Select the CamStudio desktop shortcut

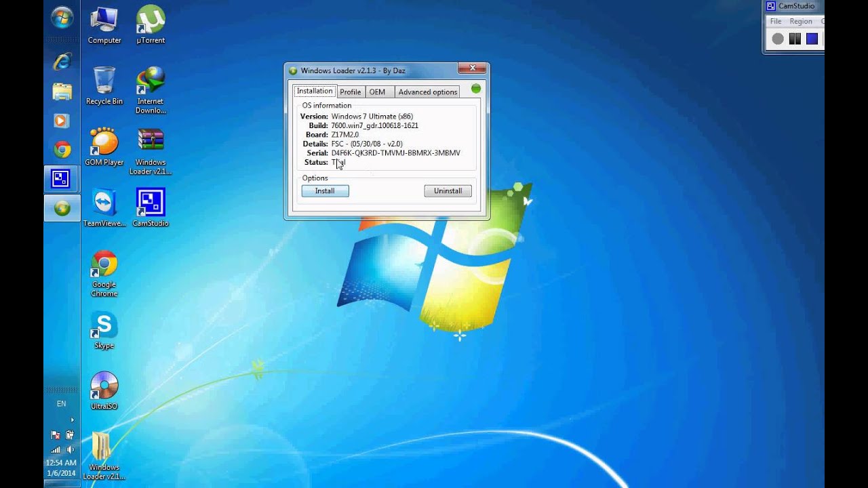tap(151, 208)
